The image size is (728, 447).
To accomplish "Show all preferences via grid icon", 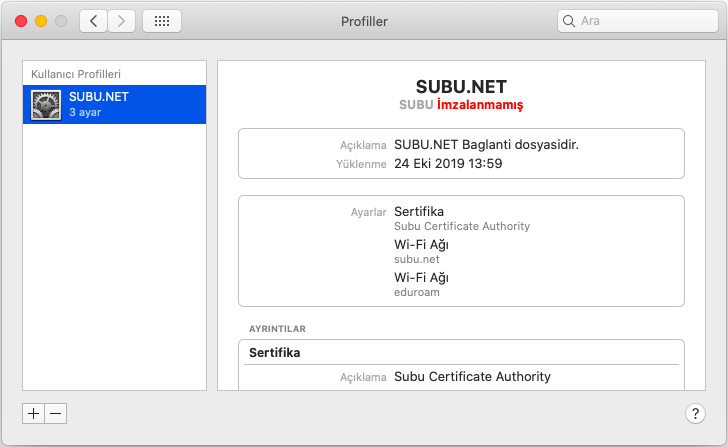I will pyautogui.click(x=162, y=21).
